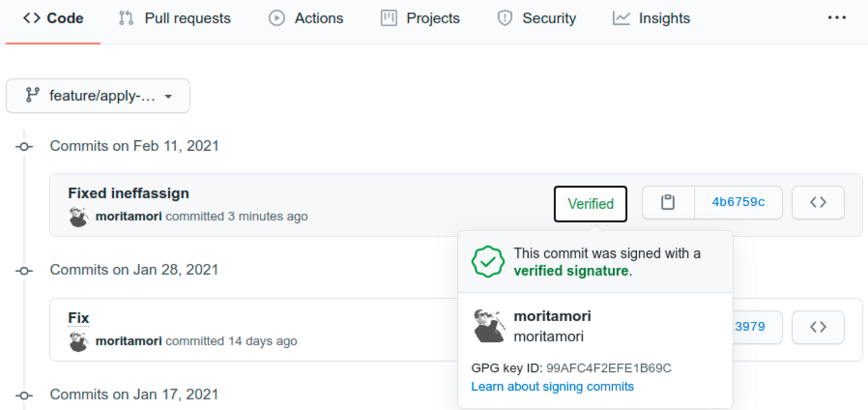The image size is (868, 410).
Task: Switch to the Code tab
Action: pos(53,19)
